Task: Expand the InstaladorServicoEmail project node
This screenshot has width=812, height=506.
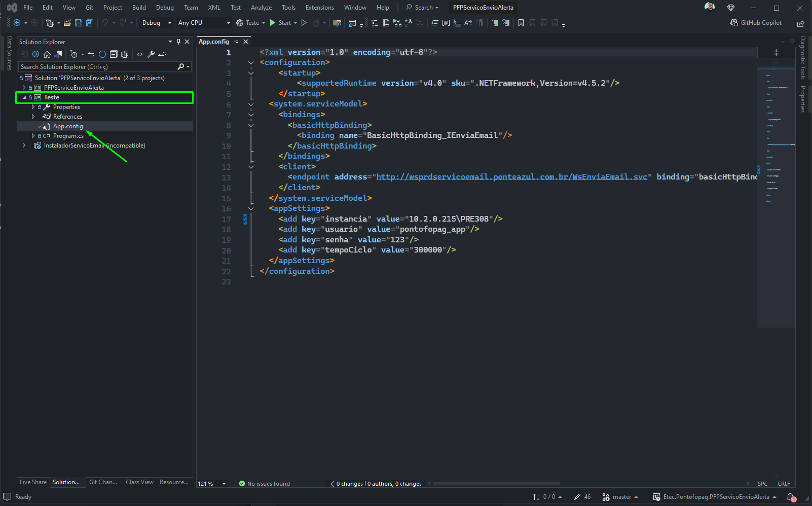Action: pyautogui.click(x=24, y=146)
